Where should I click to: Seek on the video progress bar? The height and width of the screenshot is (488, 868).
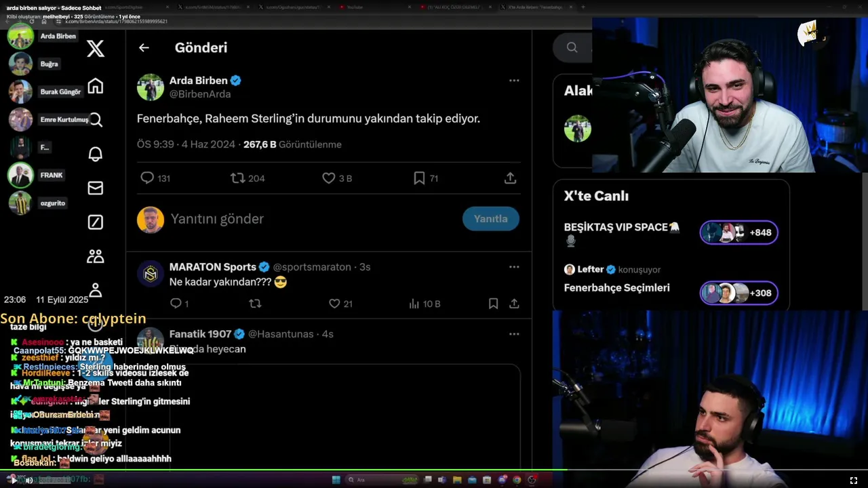[434, 470]
